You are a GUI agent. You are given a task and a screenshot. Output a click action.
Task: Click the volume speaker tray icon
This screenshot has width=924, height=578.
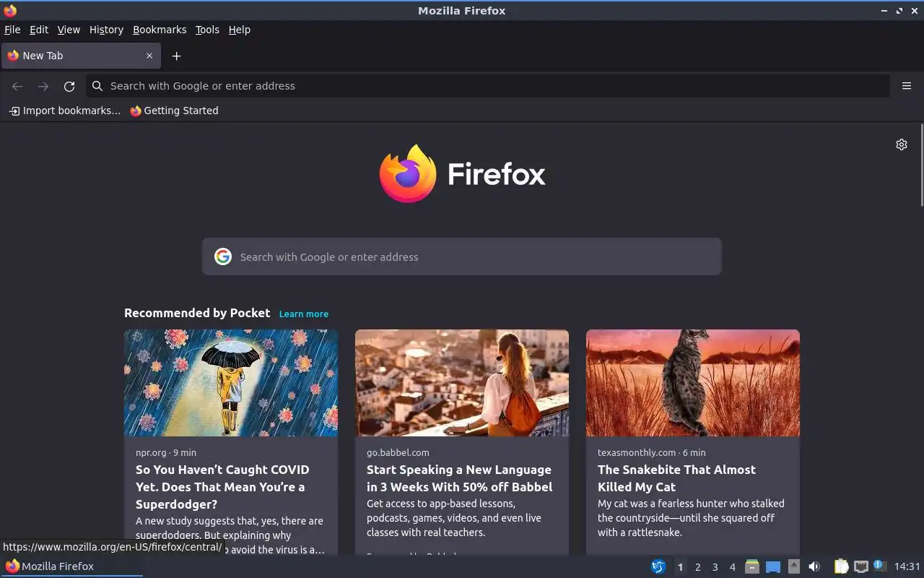pyautogui.click(x=814, y=566)
